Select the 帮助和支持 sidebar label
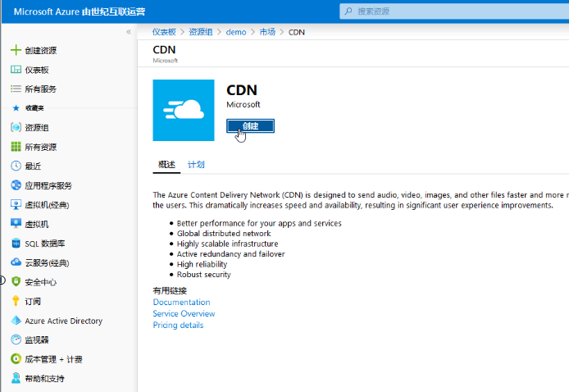This screenshot has height=392, width=569. point(44,379)
